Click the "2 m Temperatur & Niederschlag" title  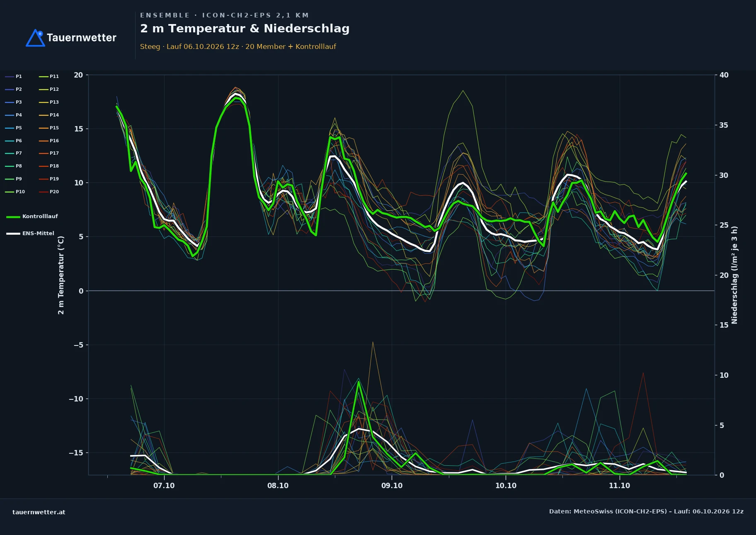245,29
